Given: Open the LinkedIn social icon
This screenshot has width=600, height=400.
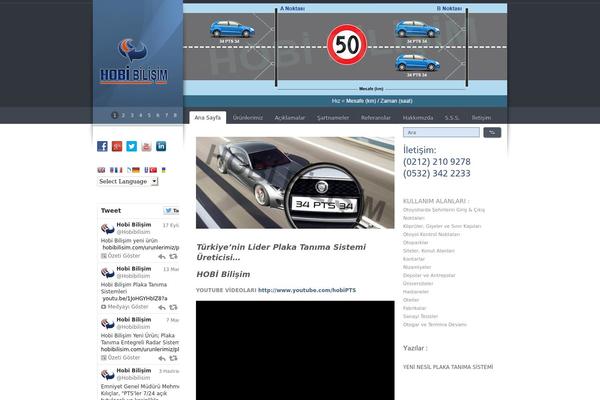Looking at the screenshot, I should 161,146.
